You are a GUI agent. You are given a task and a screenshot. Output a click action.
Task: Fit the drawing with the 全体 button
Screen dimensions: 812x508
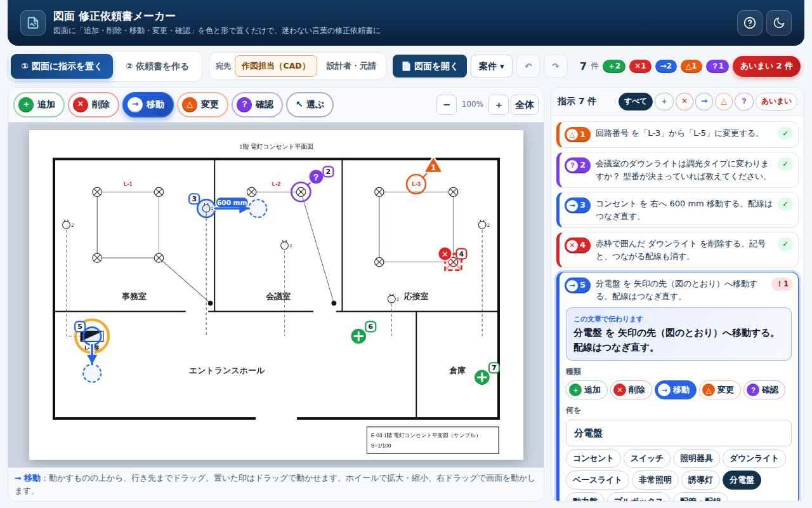point(525,105)
